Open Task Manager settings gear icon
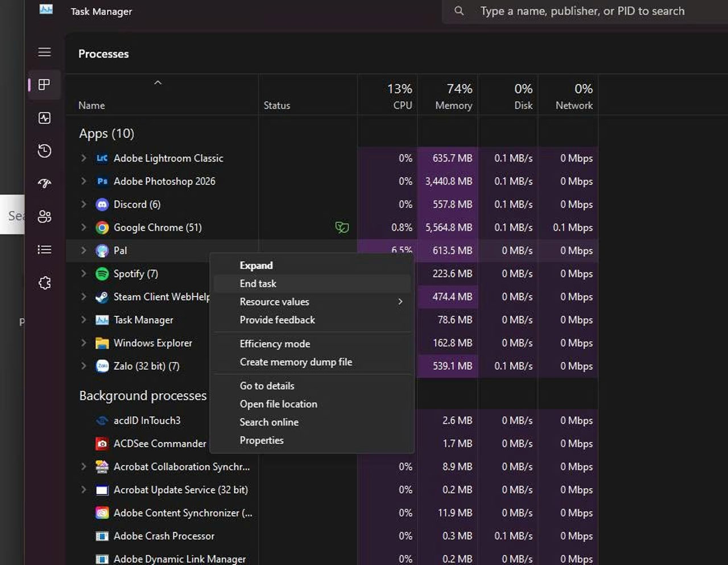Image resolution: width=728 pixels, height=565 pixels. point(44,283)
